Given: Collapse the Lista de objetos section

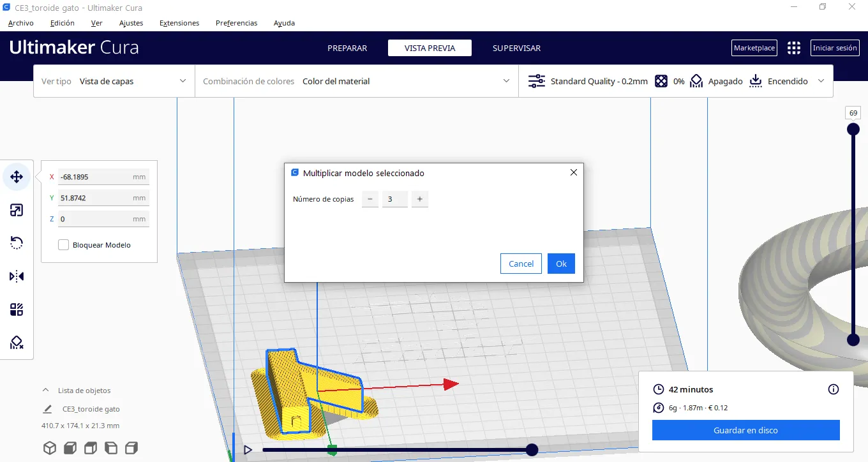Looking at the screenshot, I should pyautogui.click(x=45, y=391).
